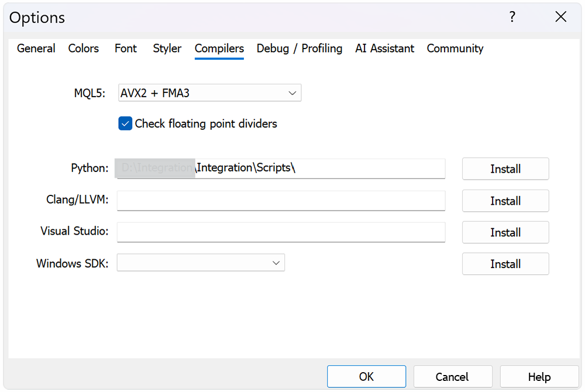
Task: Click Install for Windows SDK
Action: (x=505, y=264)
